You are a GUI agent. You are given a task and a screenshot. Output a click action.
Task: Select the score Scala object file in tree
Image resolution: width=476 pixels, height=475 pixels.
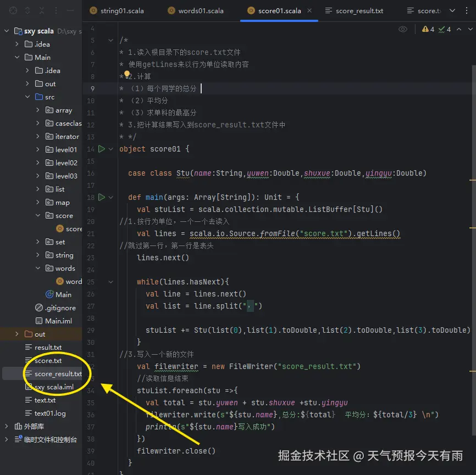point(69,228)
